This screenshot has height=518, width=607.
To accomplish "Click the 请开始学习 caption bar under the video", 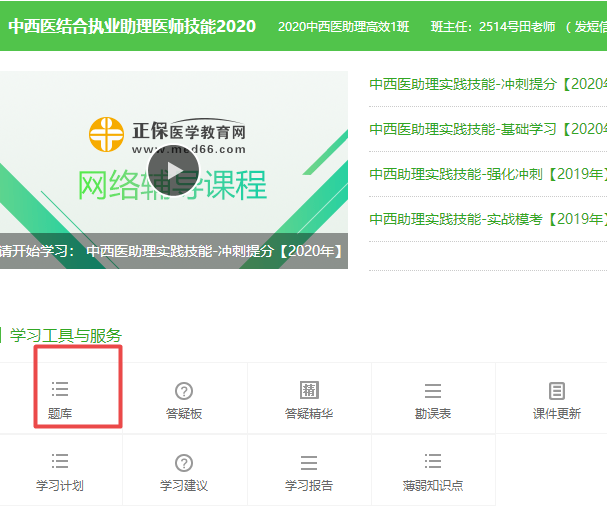I will pos(172,251).
